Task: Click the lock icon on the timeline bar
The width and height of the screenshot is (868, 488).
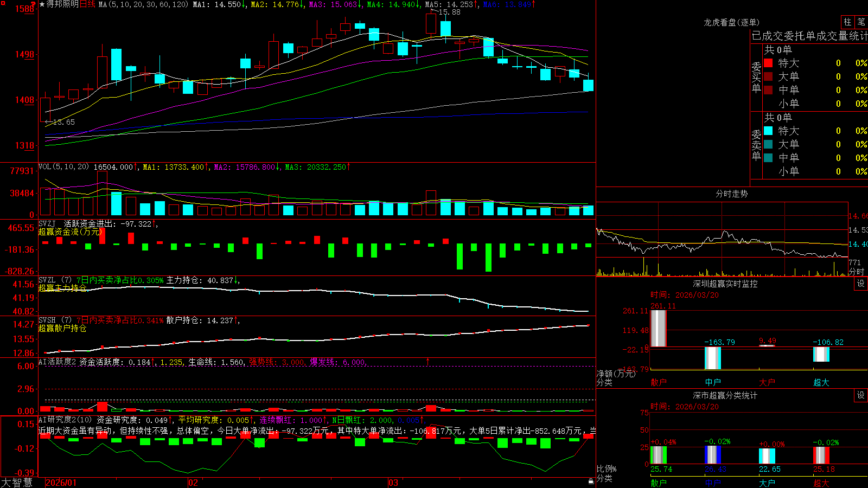Action: click(591, 481)
